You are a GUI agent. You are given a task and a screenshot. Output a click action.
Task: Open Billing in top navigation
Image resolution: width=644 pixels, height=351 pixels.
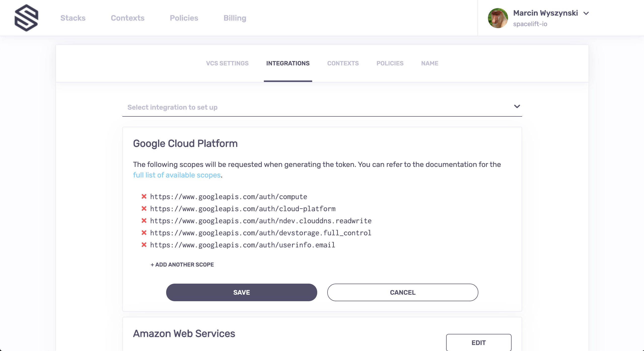(x=235, y=18)
